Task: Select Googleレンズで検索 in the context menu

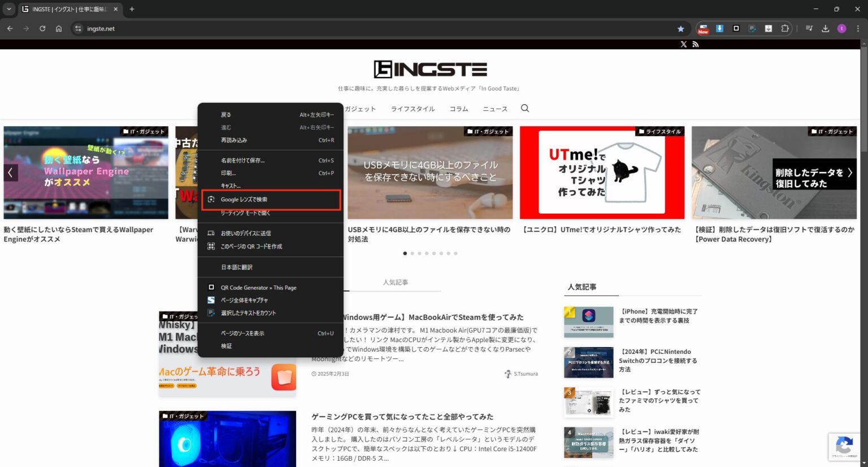Action: [x=245, y=199]
